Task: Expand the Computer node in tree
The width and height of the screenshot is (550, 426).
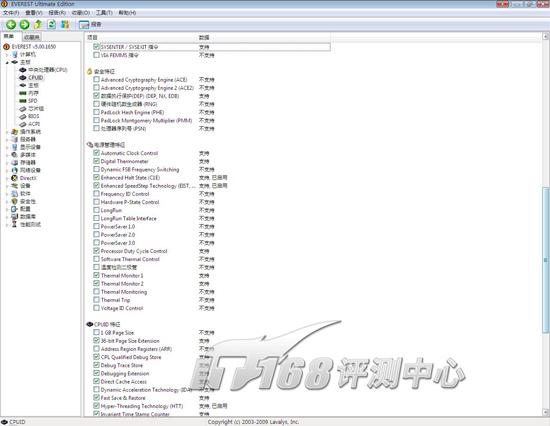Action: point(7,54)
